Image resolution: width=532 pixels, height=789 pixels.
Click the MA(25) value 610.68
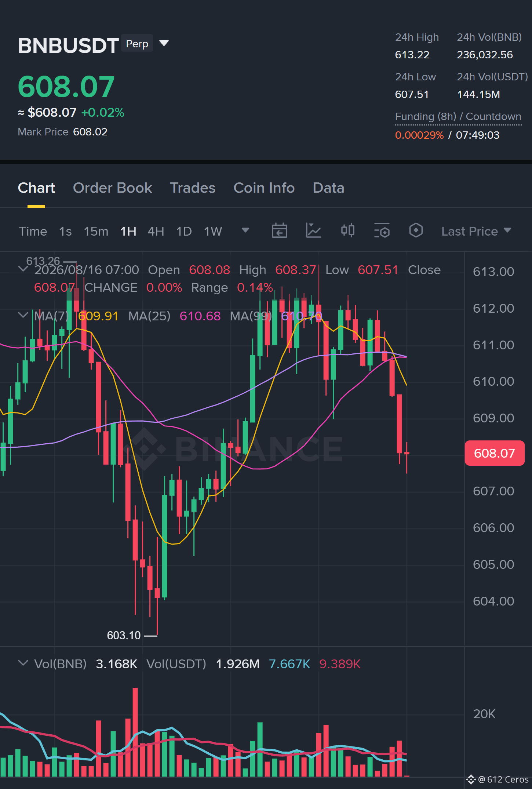200,316
